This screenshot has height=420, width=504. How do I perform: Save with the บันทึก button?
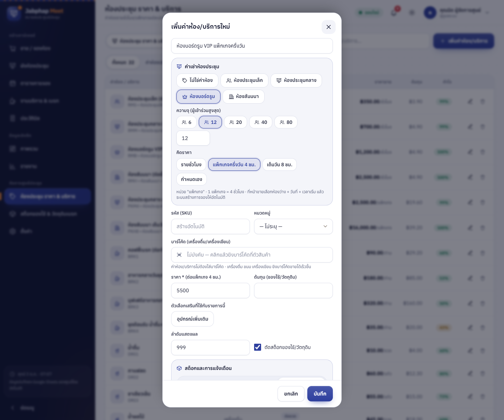pos(320,394)
